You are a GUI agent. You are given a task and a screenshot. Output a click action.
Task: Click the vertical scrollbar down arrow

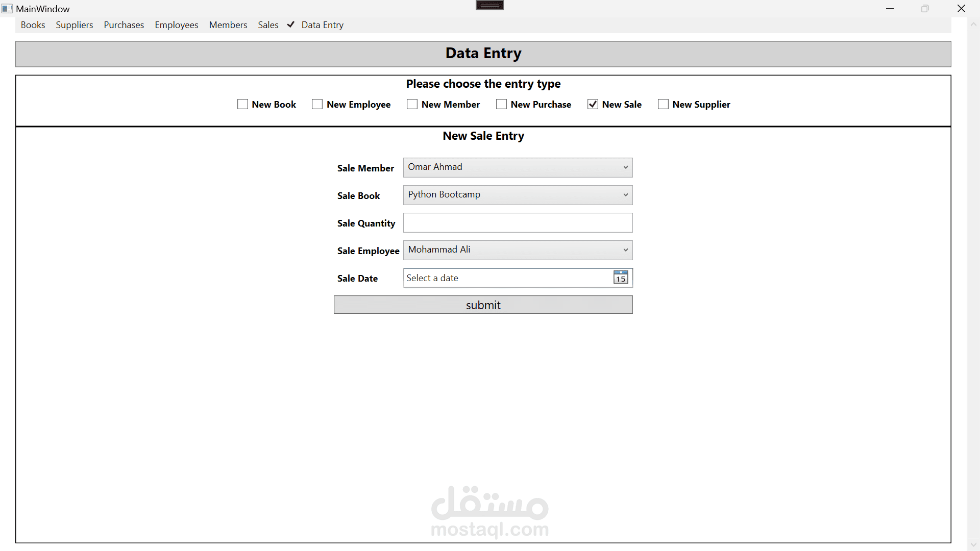[x=973, y=545]
